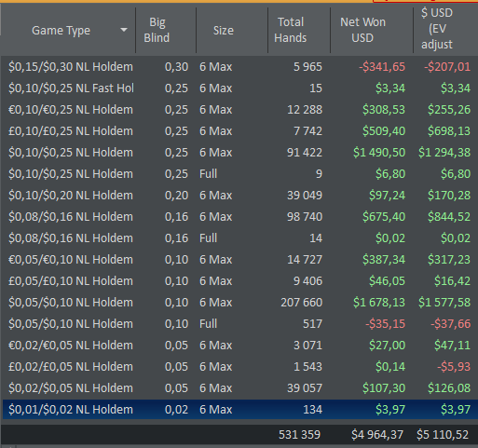Click the $4 964,37 total net won
478x448 pixels.
(x=377, y=435)
